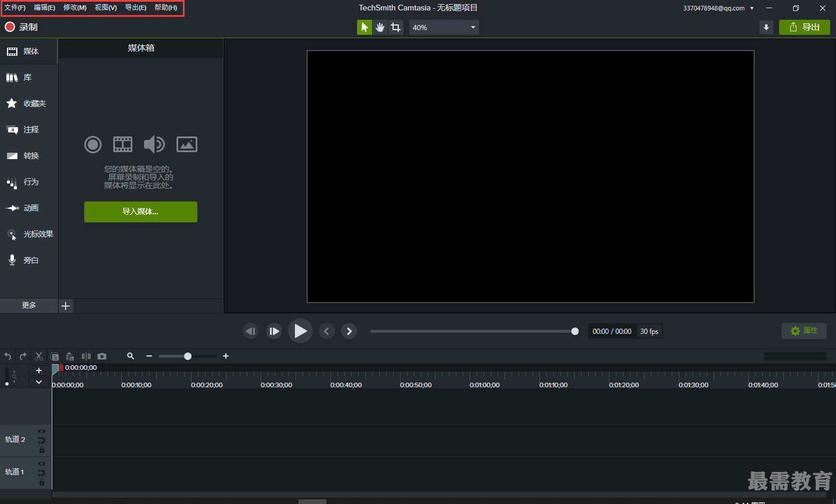Open the 行为 behaviors tab
This screenshot has height=504, width=836.
click(29, 182)
